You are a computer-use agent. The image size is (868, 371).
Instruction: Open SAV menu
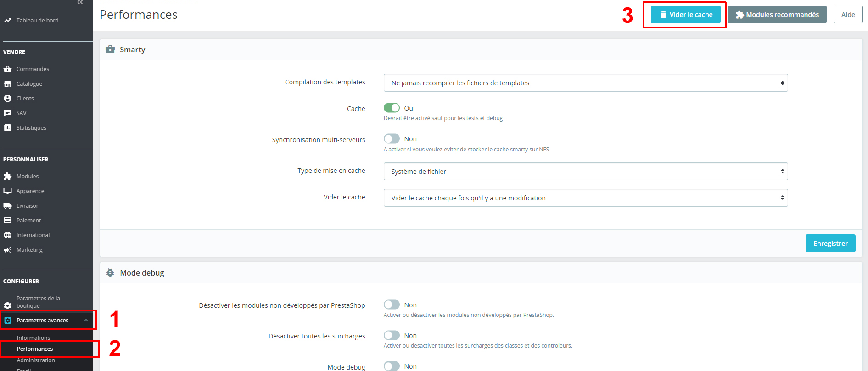[22, 113]
